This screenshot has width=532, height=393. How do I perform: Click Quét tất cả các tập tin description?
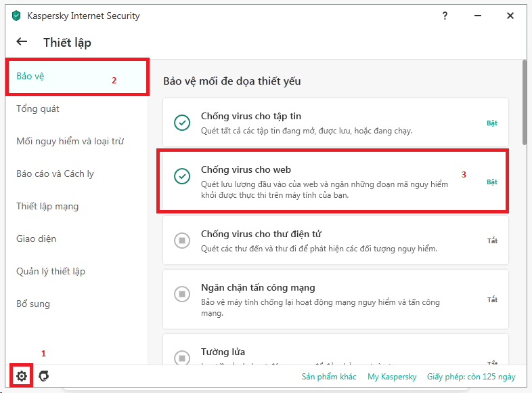(307, 131)
